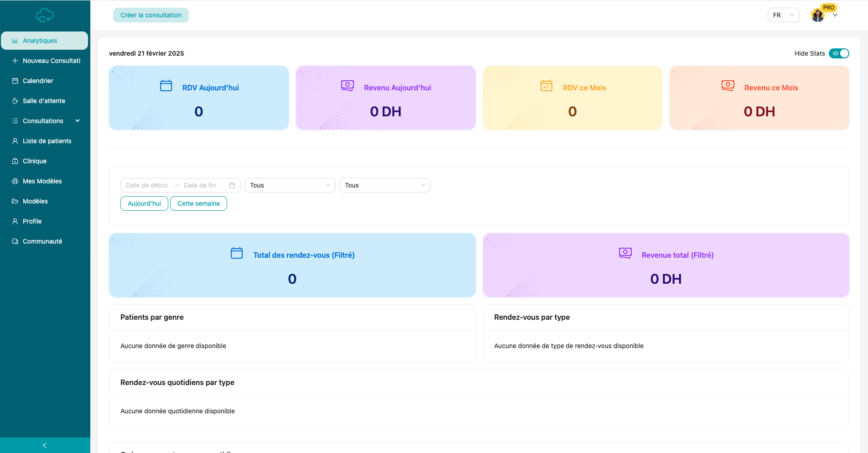Click the Communauté chat icon
The image size is (868, 453).
coord(15,241)
